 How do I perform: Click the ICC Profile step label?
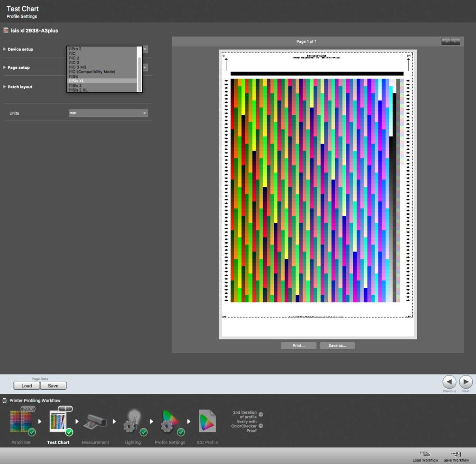(x=207, y=443)
